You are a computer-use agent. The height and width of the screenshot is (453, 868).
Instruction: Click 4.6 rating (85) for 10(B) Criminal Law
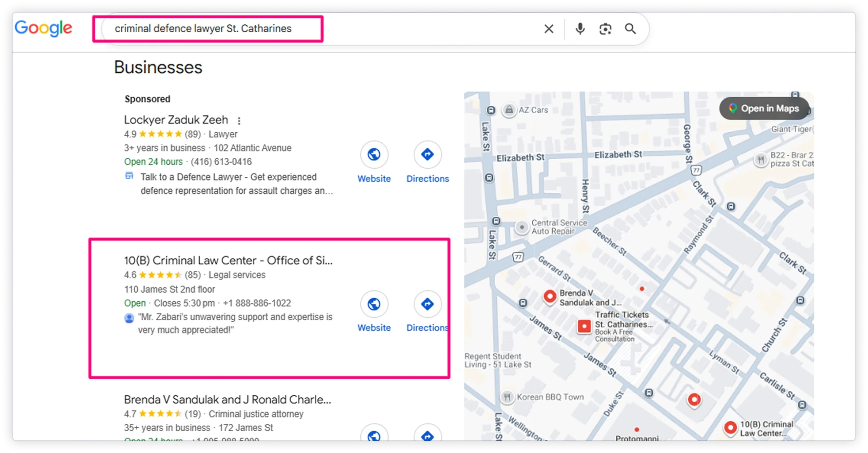(x=162, y=275)
